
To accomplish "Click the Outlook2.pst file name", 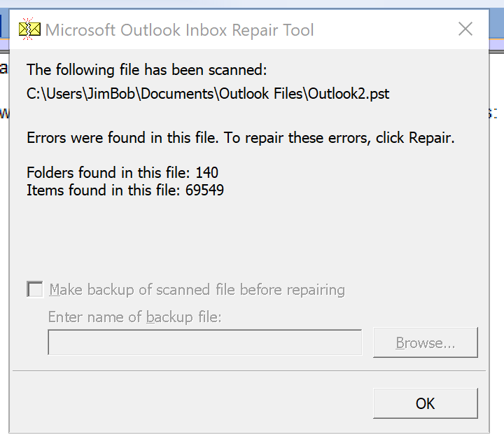I will (349, 93).
